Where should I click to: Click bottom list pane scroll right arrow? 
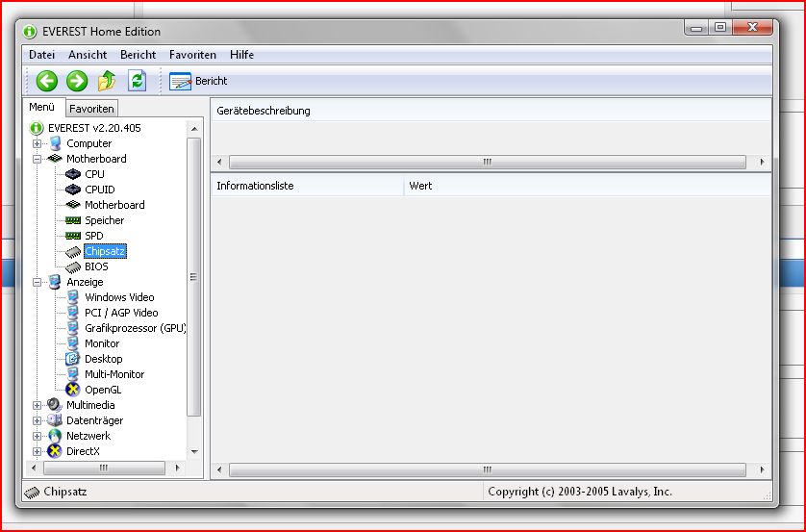coord(762,469)
